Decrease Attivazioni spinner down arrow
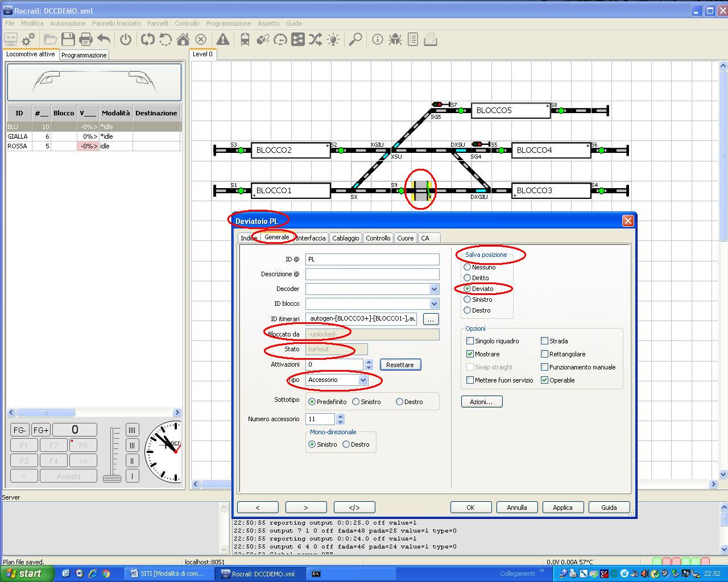This screenshot has width=728, height=582. point(369,367)
